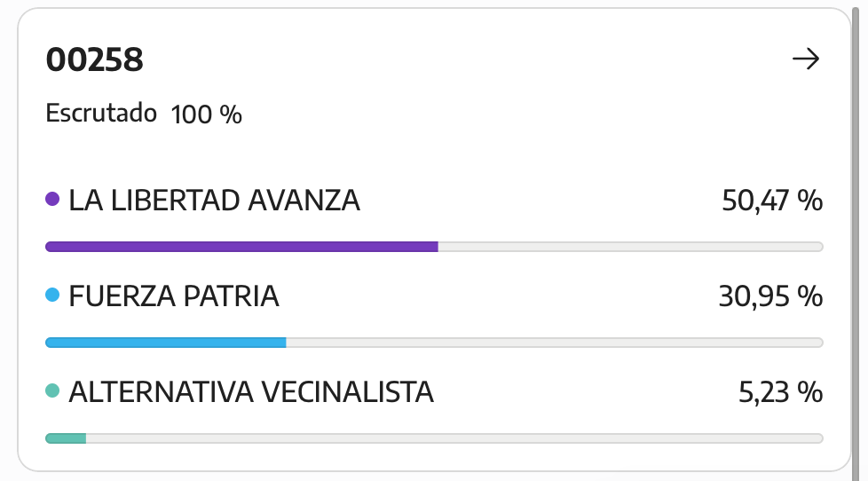Image resolution: width=868 pixels, height=481 pixels.
Task: Click the unfilled part of Alternativa Vecinalista bar
Action: (454, 438)
